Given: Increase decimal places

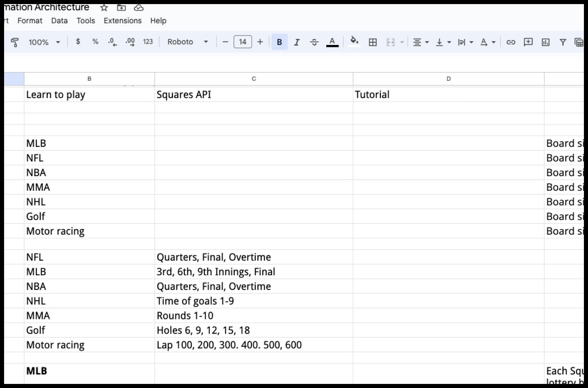Looking at the screenshot, I should coord(130,42).
